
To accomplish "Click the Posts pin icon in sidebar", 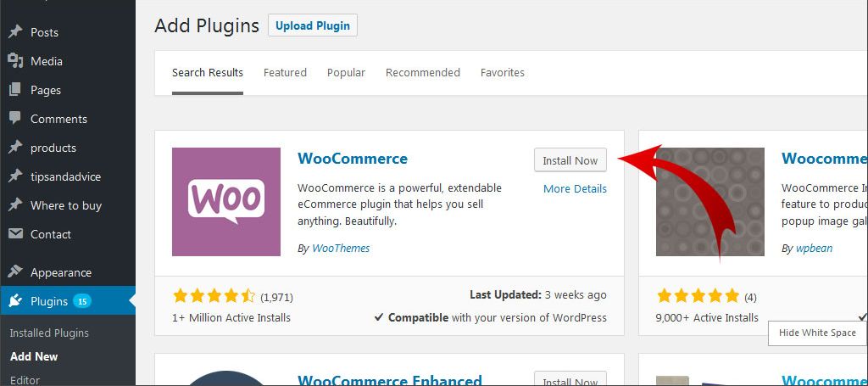I will 15,32.
